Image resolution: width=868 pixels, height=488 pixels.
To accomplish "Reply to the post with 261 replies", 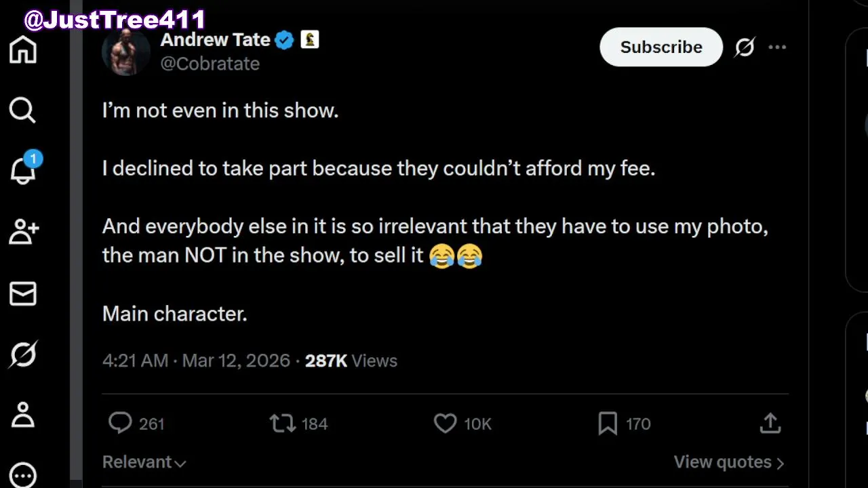I will coord(120,424).
